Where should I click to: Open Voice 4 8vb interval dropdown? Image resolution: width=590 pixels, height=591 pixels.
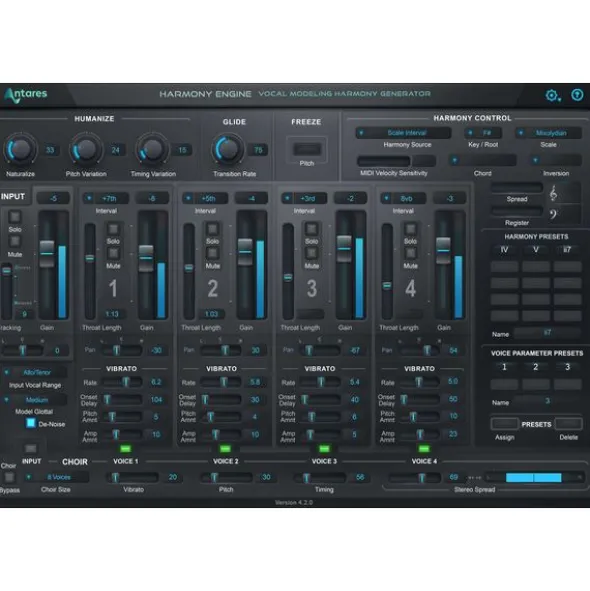(403, 198)
